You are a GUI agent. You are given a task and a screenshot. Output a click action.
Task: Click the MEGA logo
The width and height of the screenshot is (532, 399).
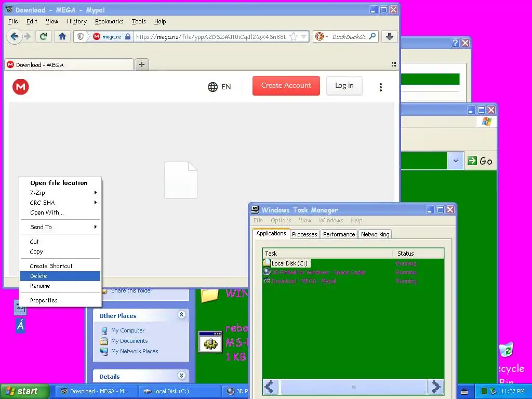(21, 87)
